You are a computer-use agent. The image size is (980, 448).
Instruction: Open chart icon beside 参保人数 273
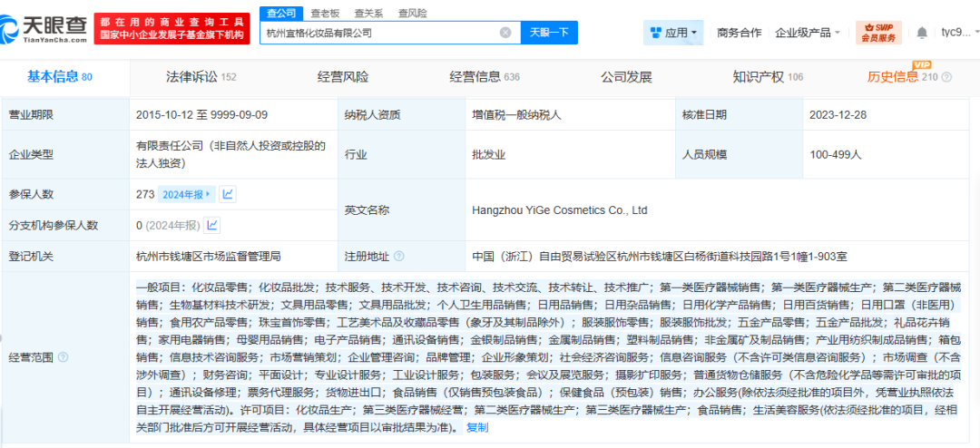pyautogui.click(x=228, y=194)
